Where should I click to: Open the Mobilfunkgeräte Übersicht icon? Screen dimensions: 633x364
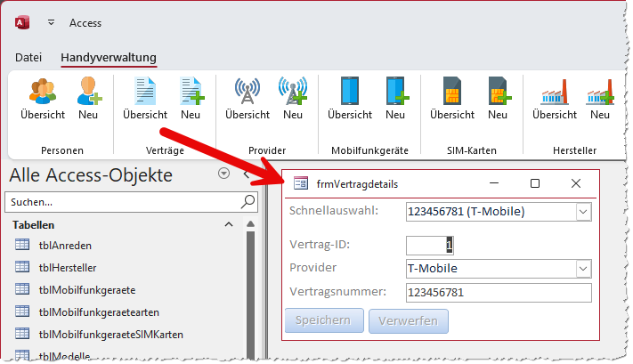tap(350, 91)
